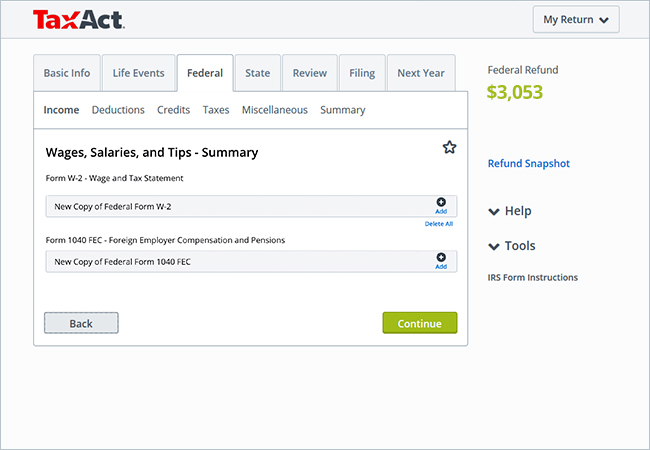Open the Life Events tab
The image size is (650, 450).
click(138, 73)
